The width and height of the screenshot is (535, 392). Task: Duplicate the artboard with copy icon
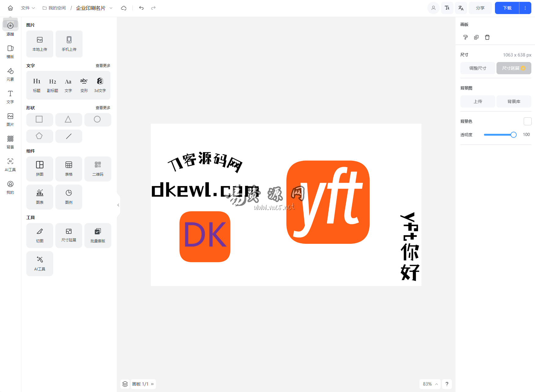476,37
